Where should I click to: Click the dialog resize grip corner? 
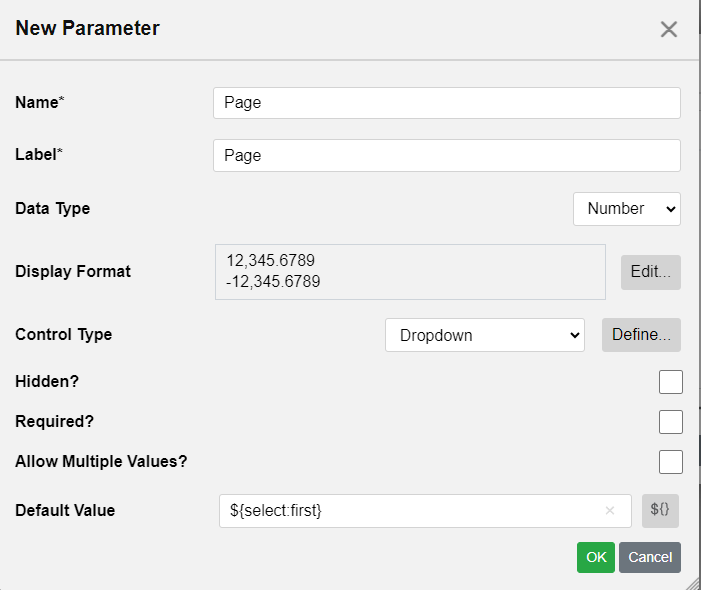(x=693, y=583)
